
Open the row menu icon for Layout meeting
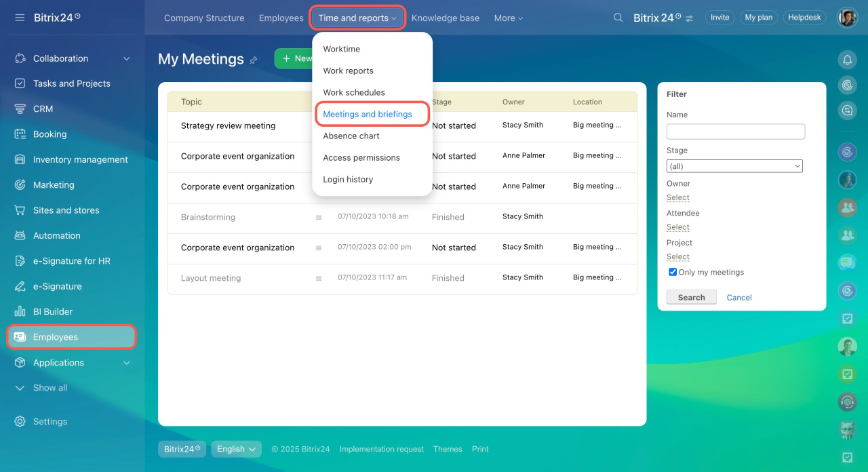(319, 279)
